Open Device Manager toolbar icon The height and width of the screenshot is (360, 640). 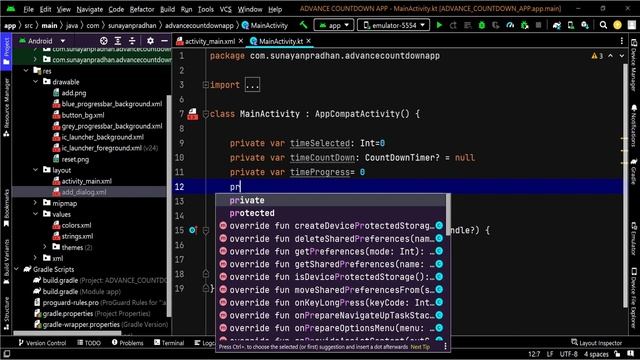[x=571, y=25]
